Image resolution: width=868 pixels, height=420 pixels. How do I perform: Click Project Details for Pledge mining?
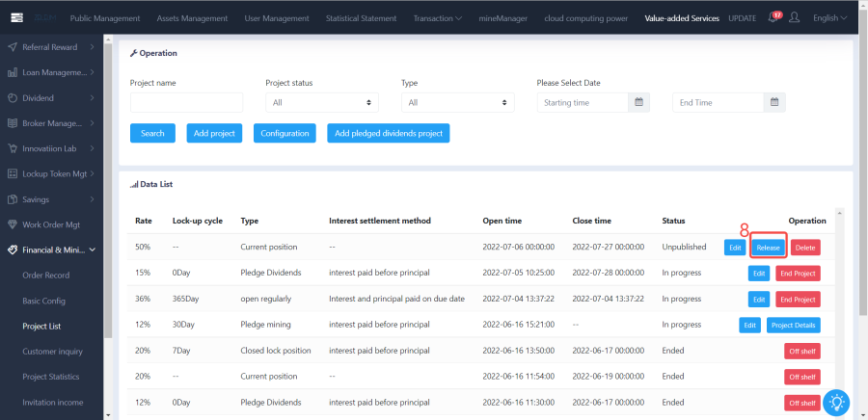794,325
